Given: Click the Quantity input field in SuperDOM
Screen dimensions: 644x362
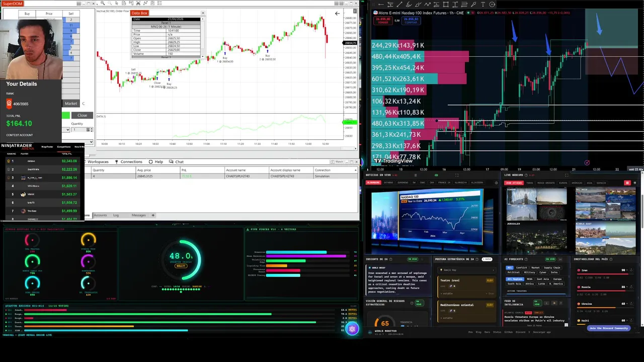Looking at the screenshot, I should pos(78,130).
